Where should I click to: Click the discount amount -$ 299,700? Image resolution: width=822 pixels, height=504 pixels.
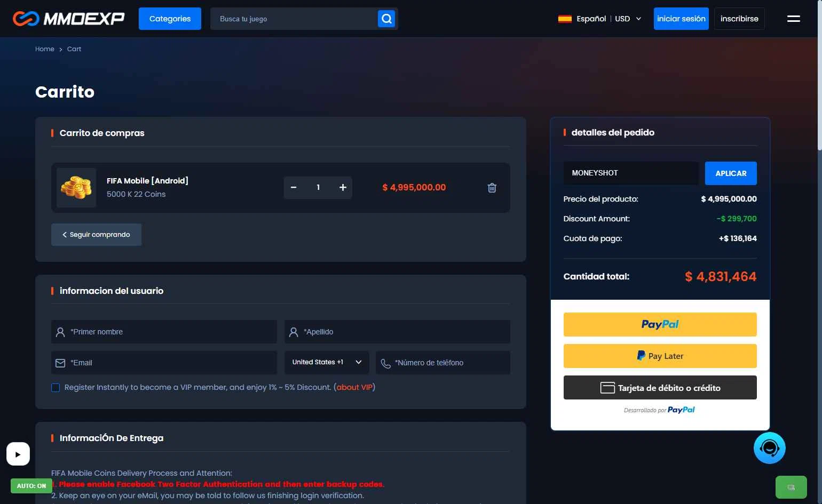click(737, 219)
